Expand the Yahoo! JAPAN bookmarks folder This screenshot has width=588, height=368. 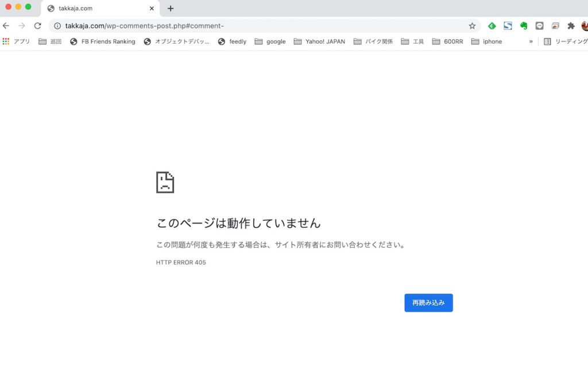coord(319,41)
